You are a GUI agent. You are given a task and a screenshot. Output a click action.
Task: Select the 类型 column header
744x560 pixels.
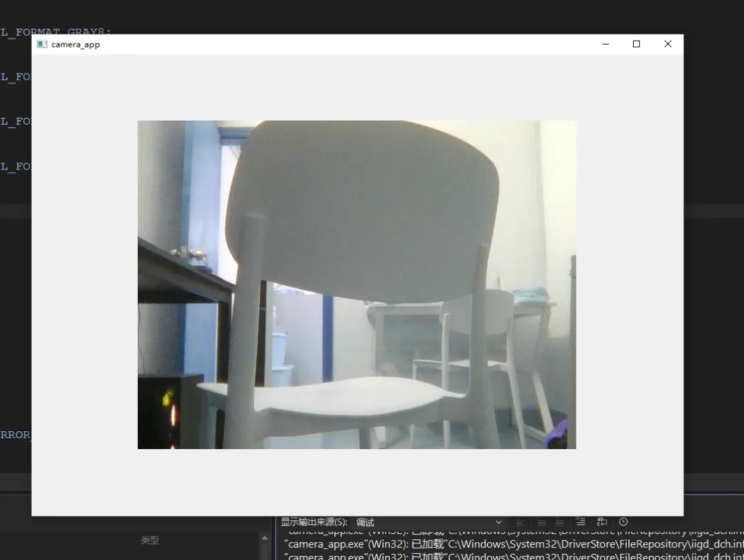pos(150,540)
